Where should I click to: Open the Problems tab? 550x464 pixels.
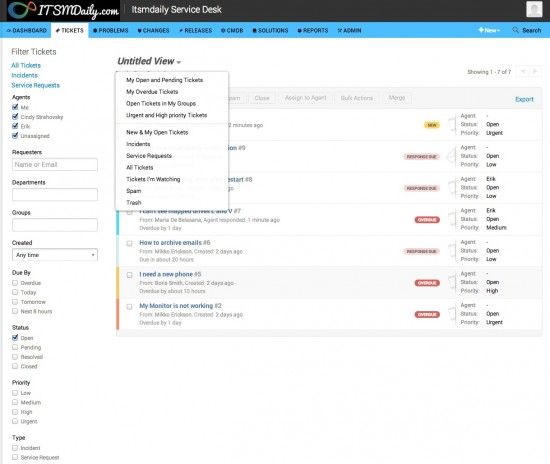pos(110,31)
